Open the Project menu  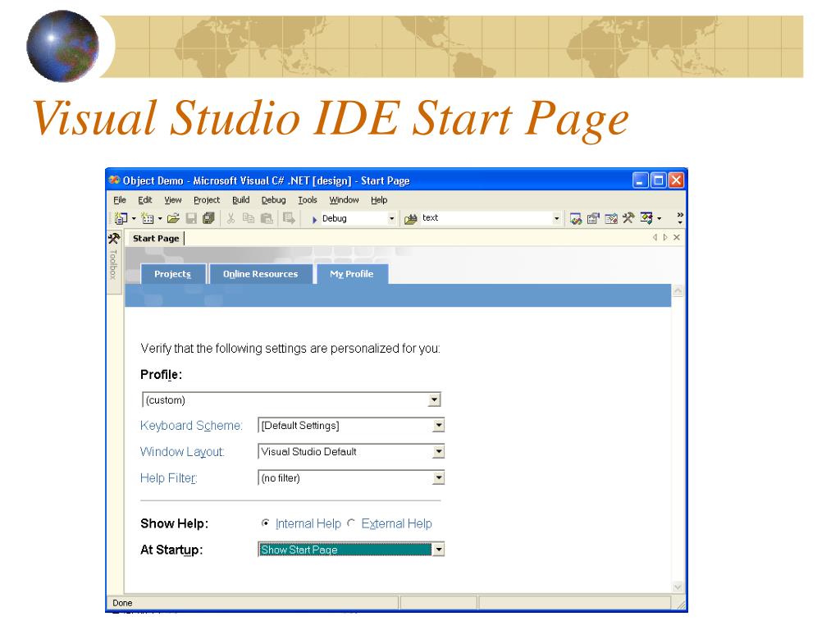207,200
